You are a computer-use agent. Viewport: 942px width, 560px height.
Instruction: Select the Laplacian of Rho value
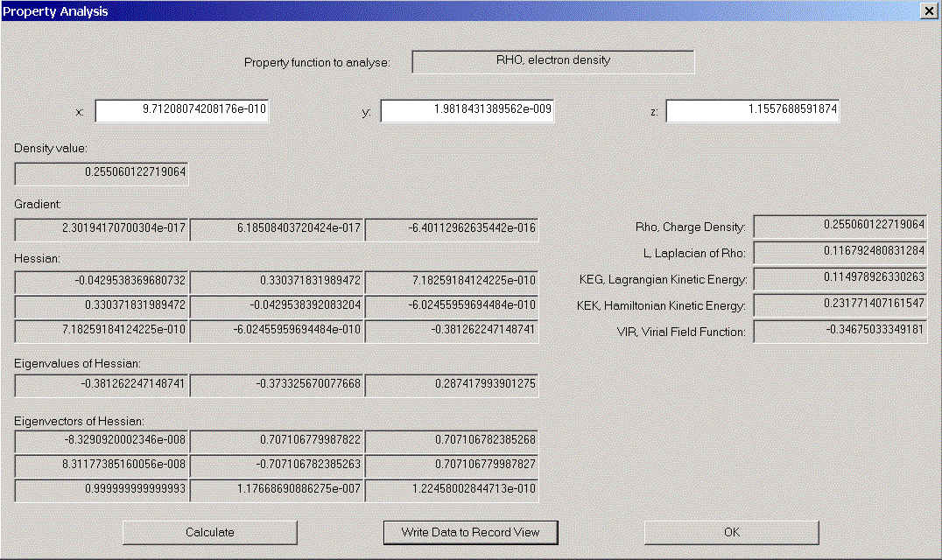[840, 252]
